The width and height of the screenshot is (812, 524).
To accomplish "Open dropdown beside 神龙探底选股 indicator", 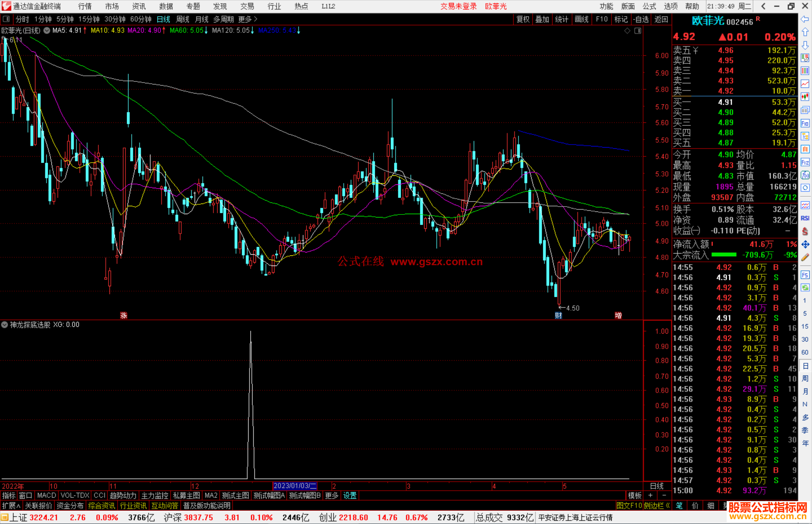I will click(5, 325).
